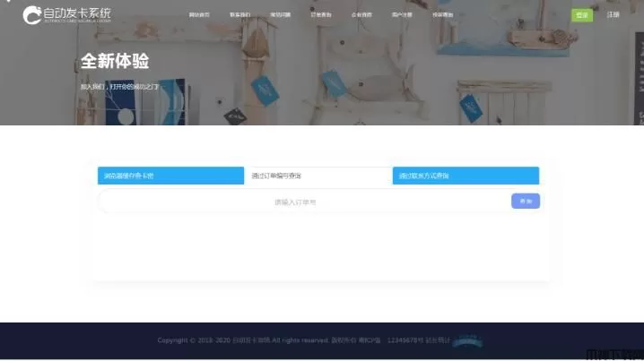Viewport: 644px width, 361px height.
Task: Select the 通过联系方式查询 tab
Action: click(x=466, y=176)
